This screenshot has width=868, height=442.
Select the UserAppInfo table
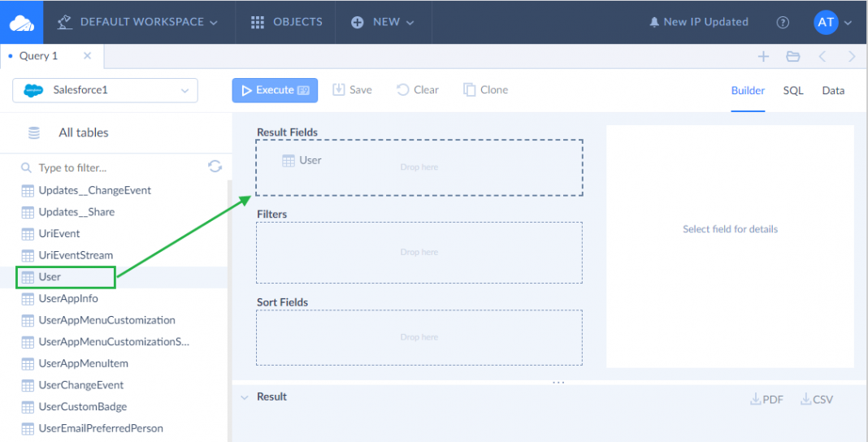pos(68,298)
